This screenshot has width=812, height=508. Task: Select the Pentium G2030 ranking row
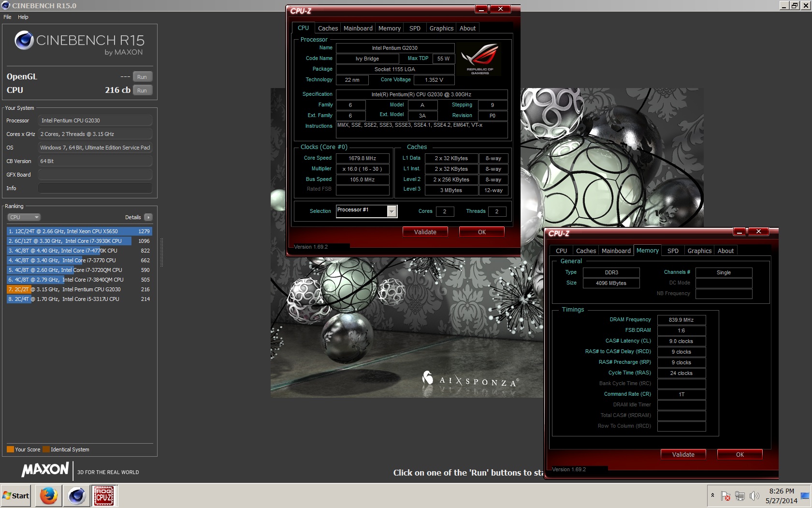79,289
